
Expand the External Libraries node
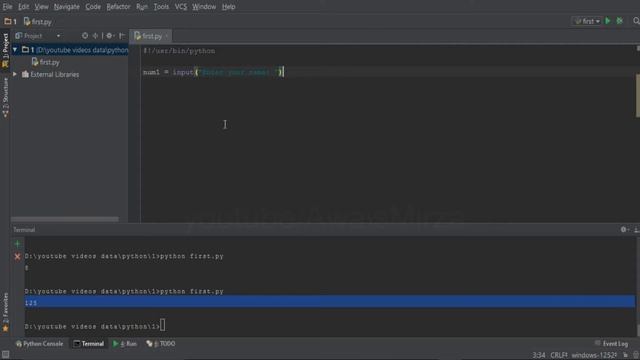click(x=15, y=74)
